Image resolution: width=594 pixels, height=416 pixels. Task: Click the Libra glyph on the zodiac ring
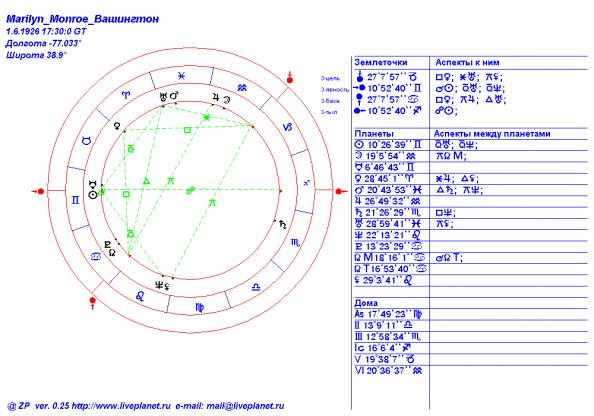pyautogui.click(x=256, y=288)
